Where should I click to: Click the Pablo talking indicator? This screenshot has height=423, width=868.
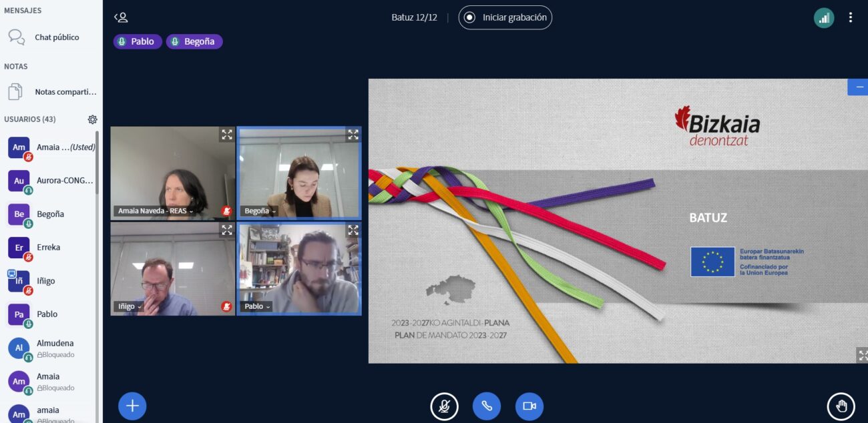point(137,41)
